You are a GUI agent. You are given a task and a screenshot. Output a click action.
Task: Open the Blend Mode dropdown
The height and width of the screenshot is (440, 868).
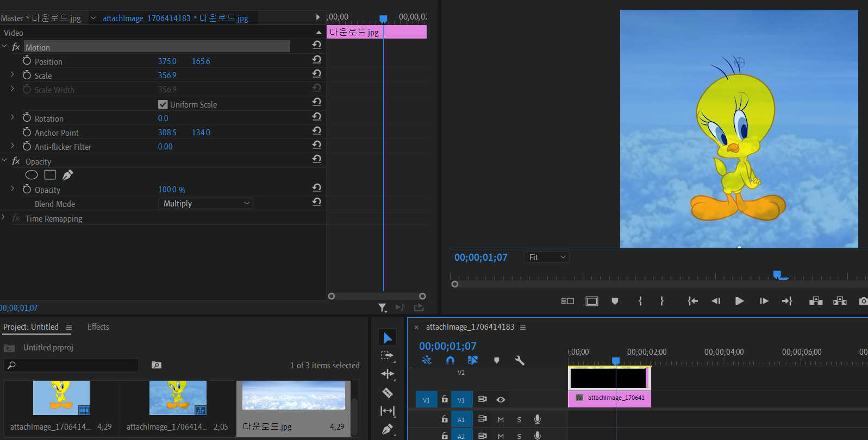pyautogui.click(x=205, y=203)
